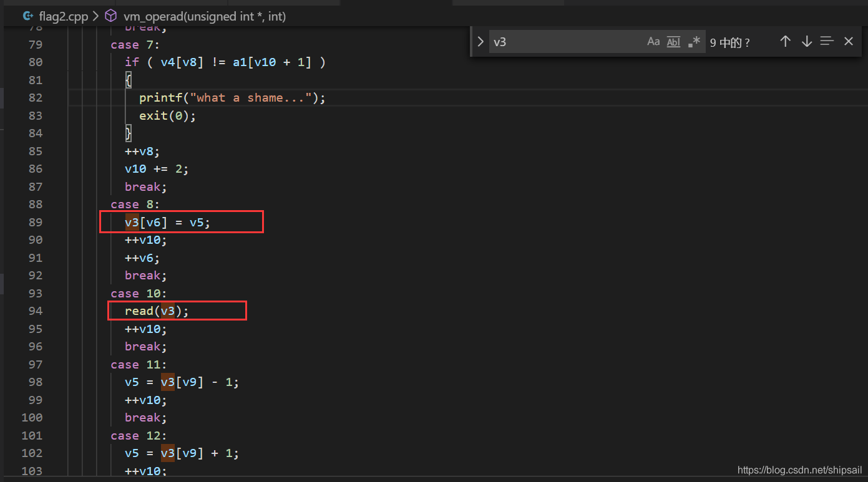
Task: Click line number 94
Action: 36,311
